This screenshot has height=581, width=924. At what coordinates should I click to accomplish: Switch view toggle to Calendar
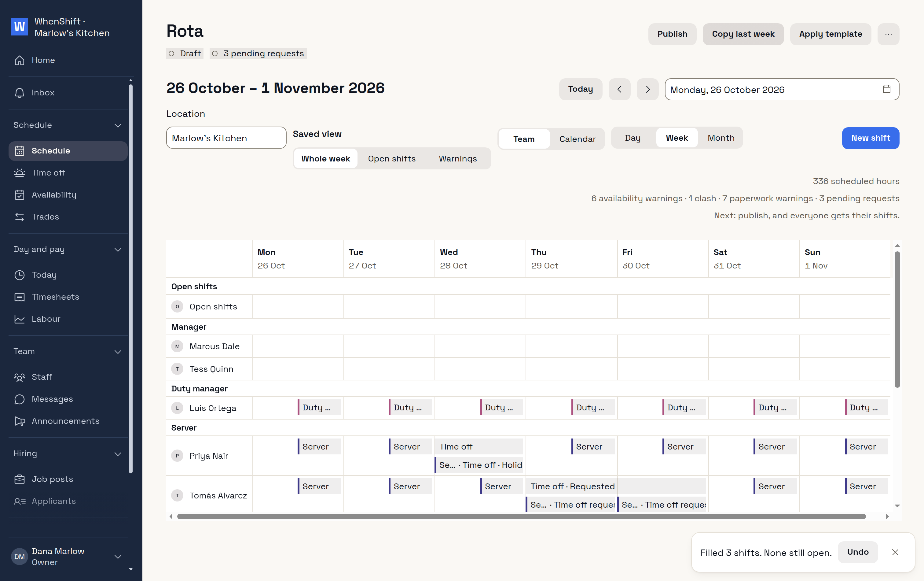(577, 139)
